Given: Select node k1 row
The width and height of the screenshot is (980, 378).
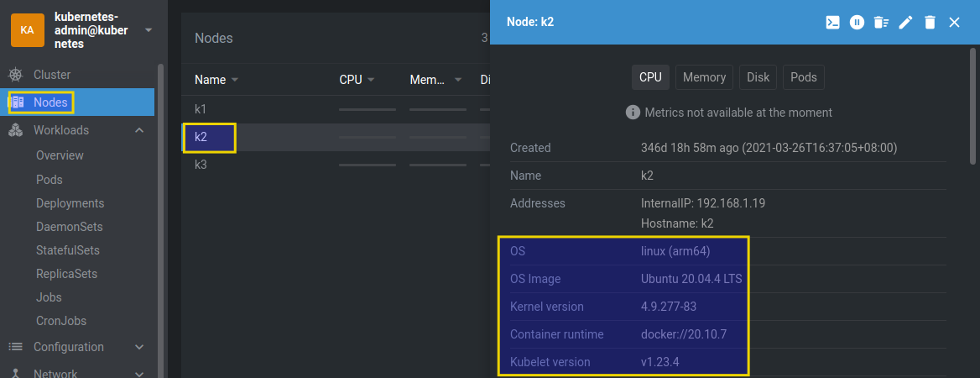Looking at the screenshot, I should tap(336, 109).
